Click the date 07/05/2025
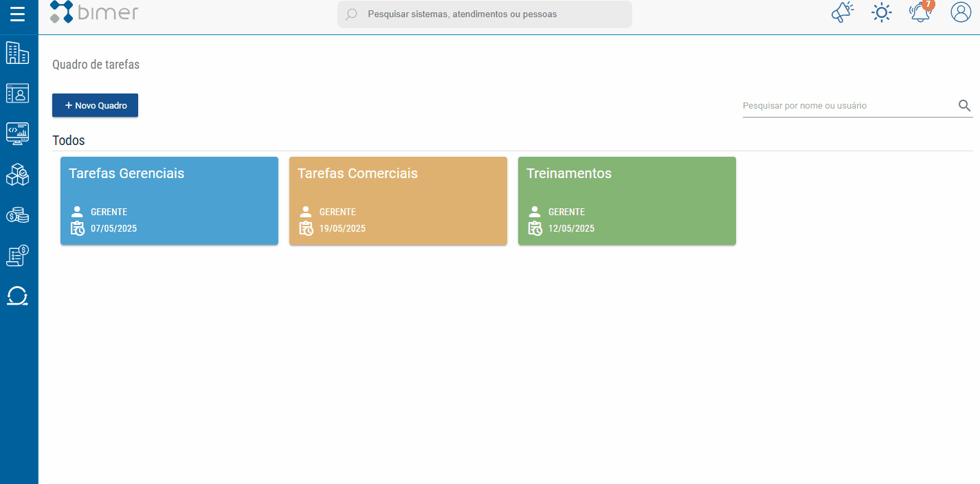980x484 pixels. [x=113, y=228]
